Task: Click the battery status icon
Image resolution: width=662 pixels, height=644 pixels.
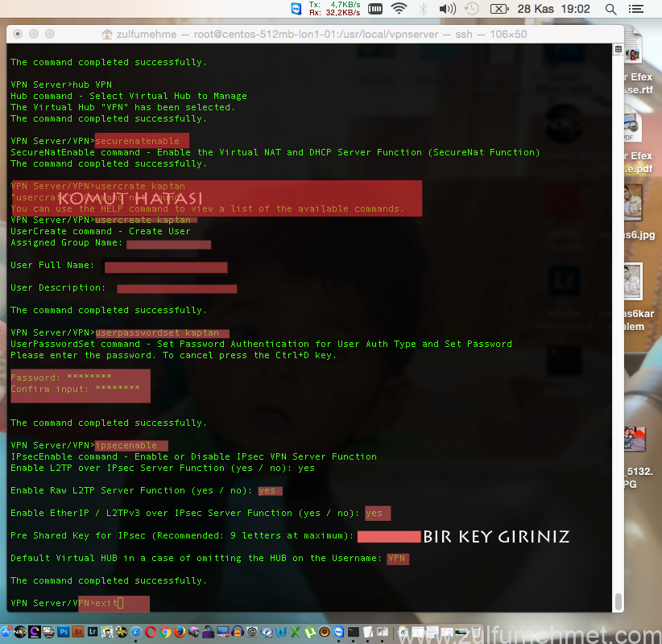Action: coord(499,9)
